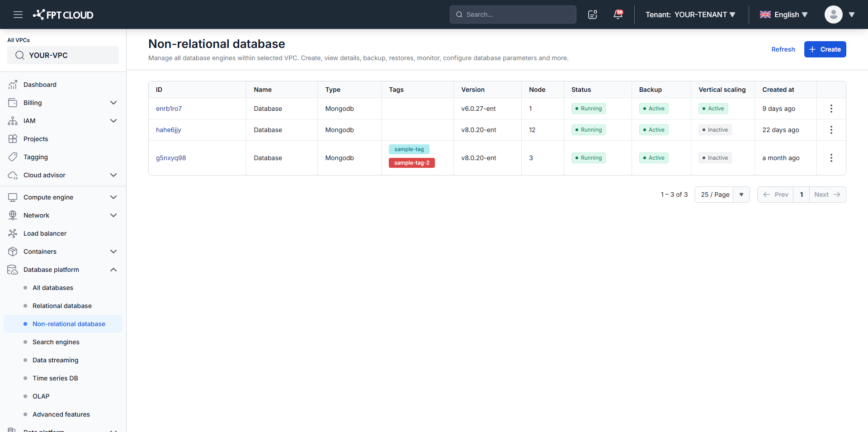The image size is (868, 432).
Task: Click the Compute engine monitor icon
Action: 13,197
